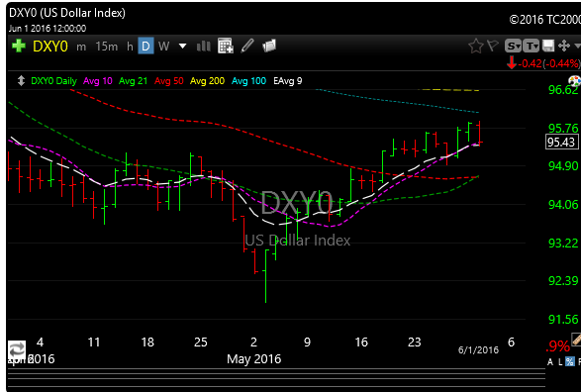
Task: Click the 94.06 price scale value
Action: click(x=563, y=205)
